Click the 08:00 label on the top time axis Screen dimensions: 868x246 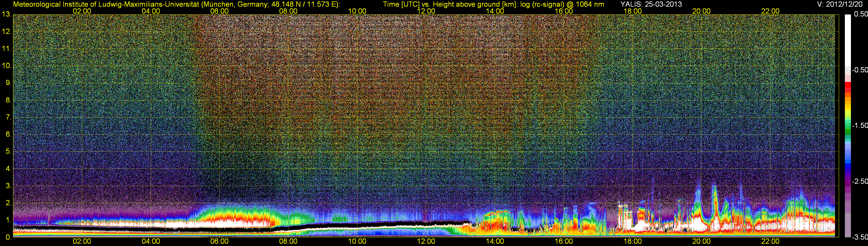click(x=288, y=11)
